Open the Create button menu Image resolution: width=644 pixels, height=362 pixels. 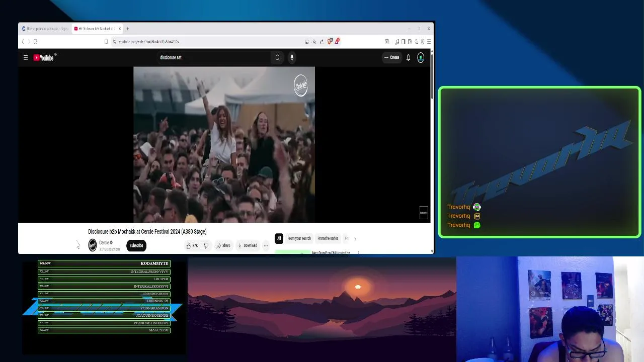pyautogui.click(x=391, y=57)
